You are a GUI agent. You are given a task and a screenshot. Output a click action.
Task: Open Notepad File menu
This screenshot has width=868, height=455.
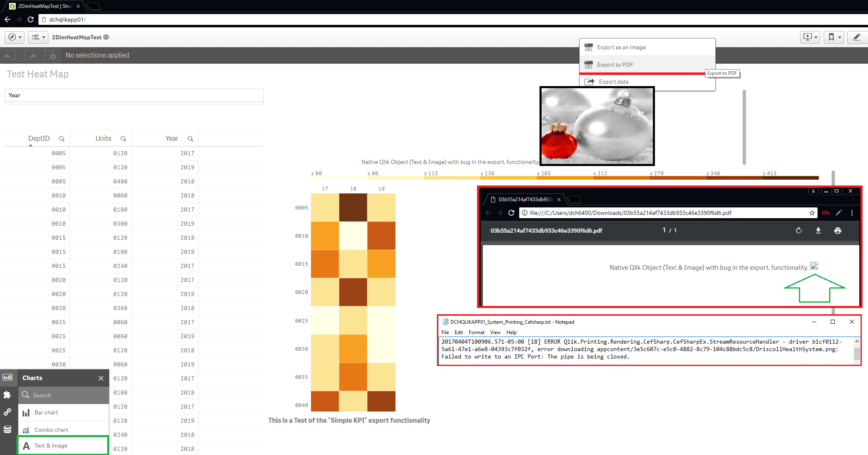[445, 332]
